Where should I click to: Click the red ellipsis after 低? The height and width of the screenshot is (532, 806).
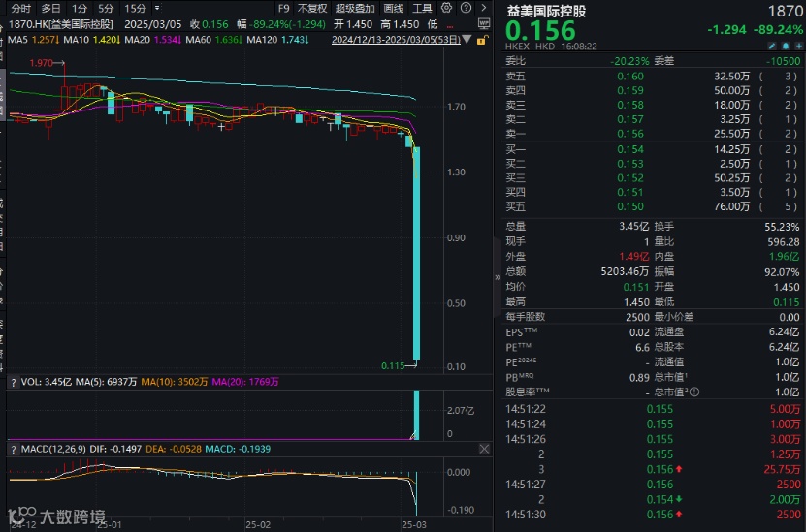450,25
